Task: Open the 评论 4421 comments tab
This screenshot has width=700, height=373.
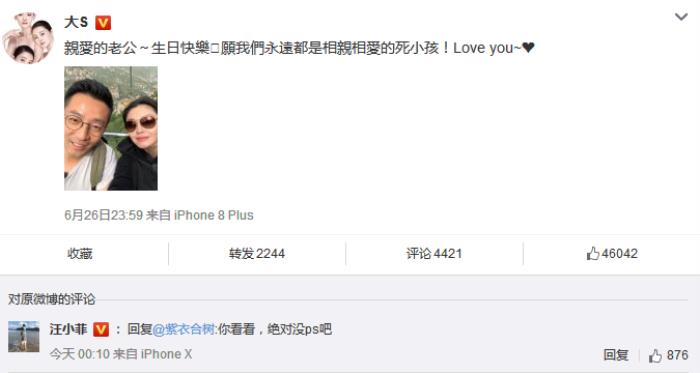Action: tap(434, 254)
